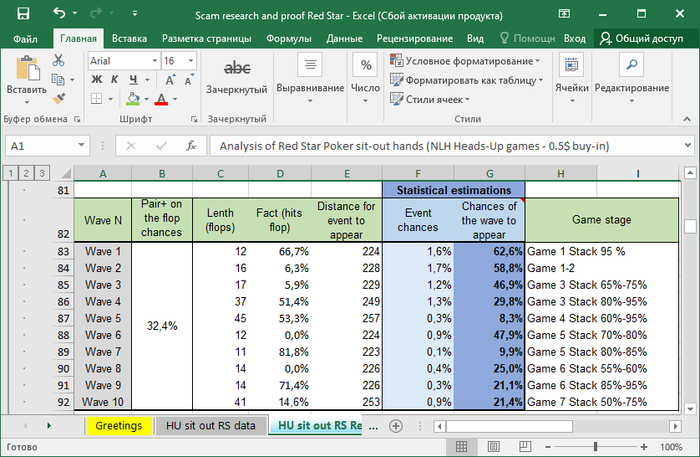
Task: Switch to the Вставка tab
Action: coord(129,39)
